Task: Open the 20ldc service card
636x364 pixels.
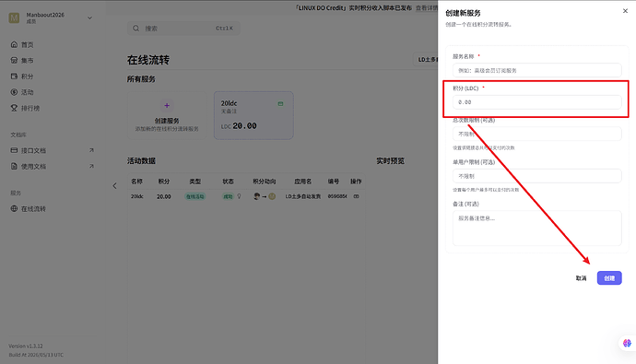Action: (x=253, y=115)
